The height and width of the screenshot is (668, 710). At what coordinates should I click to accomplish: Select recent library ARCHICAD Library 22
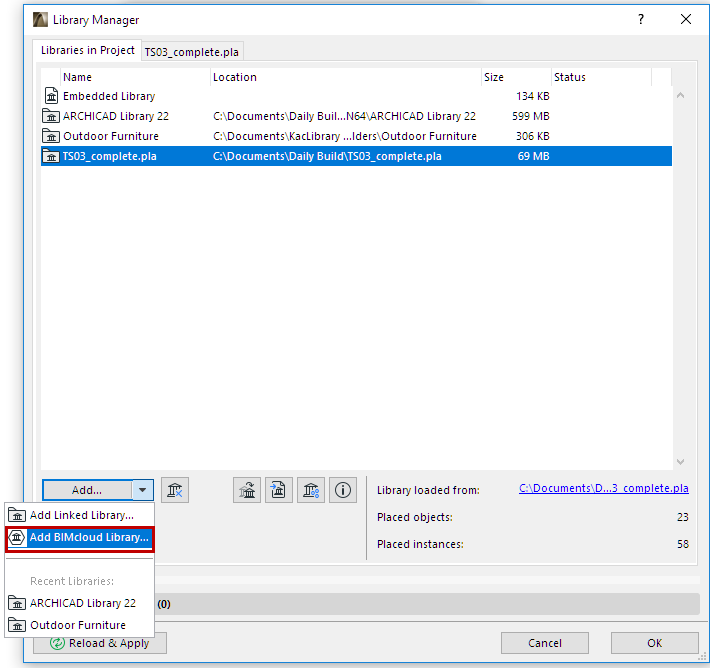tap(80, 603)
